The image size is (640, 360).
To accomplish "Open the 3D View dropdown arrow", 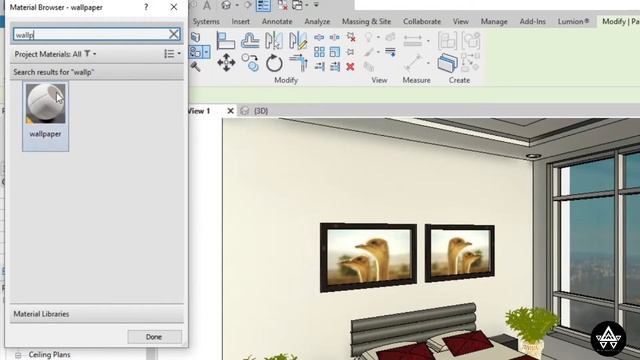I will click(x=237, y=5).
